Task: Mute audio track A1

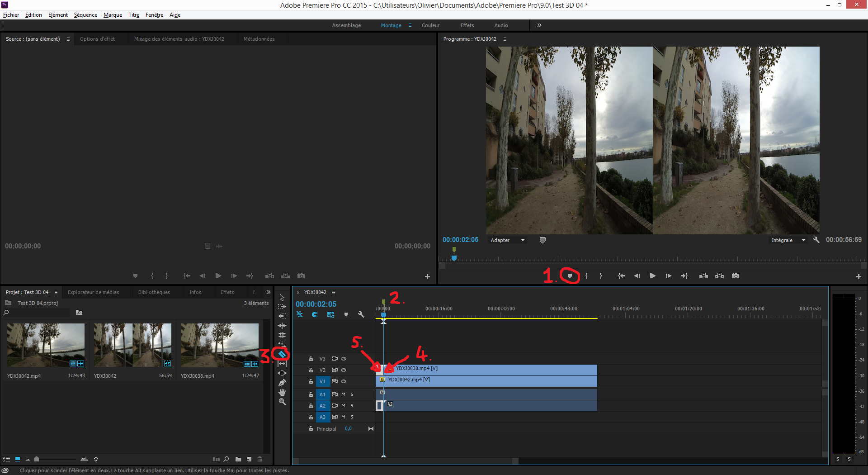Action: [x=343, y=394]
